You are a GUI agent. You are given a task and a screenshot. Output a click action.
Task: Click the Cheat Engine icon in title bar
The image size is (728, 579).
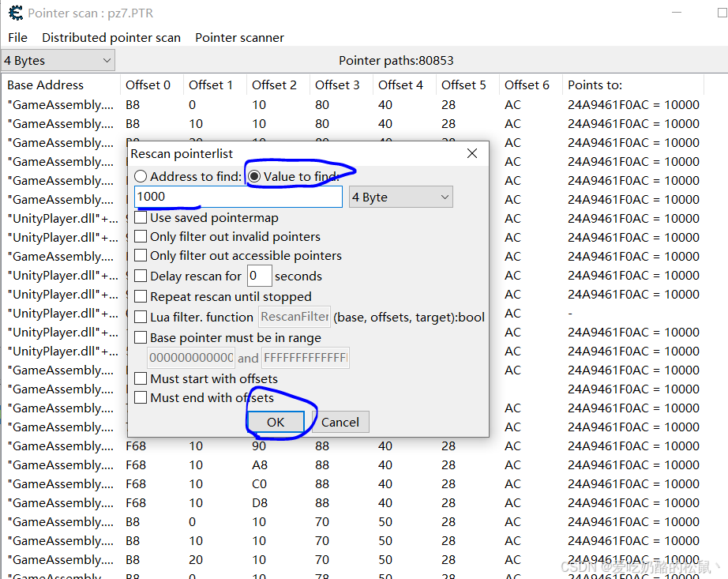tap(15, 13)
